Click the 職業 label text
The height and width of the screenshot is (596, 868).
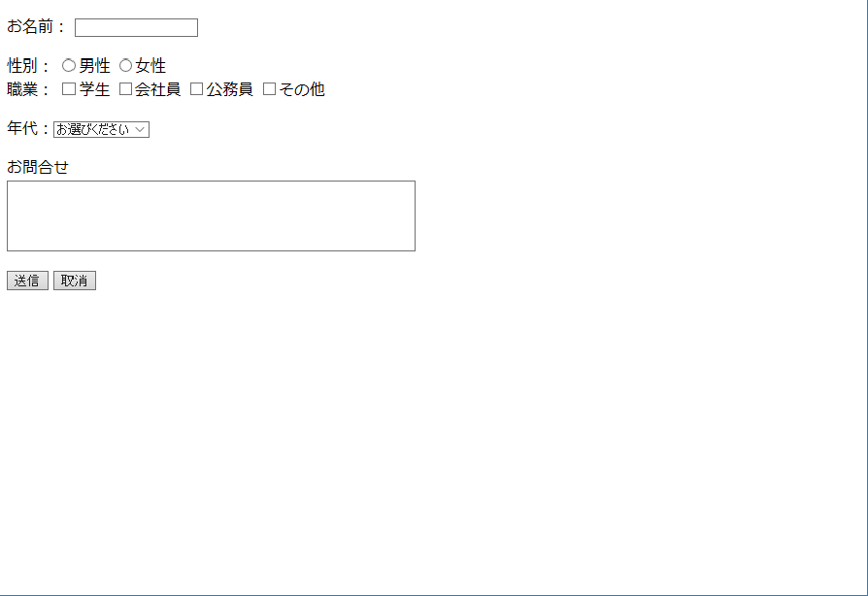point(22,89)
